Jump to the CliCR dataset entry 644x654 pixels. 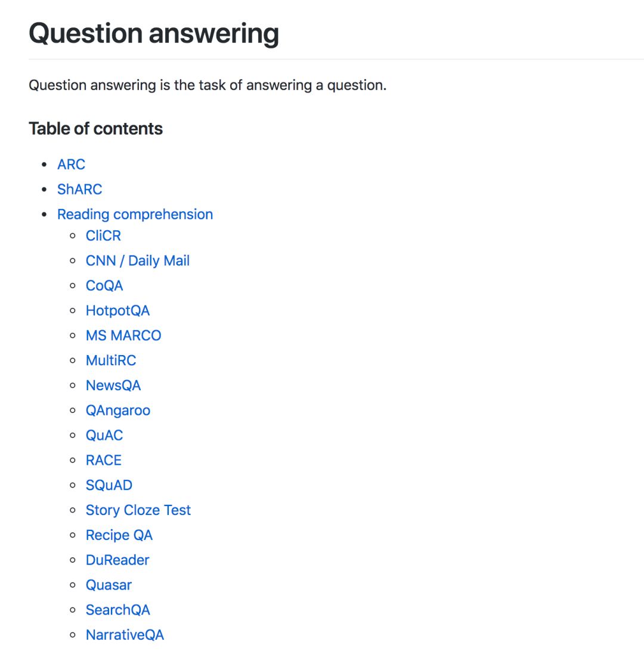point(103,236)
